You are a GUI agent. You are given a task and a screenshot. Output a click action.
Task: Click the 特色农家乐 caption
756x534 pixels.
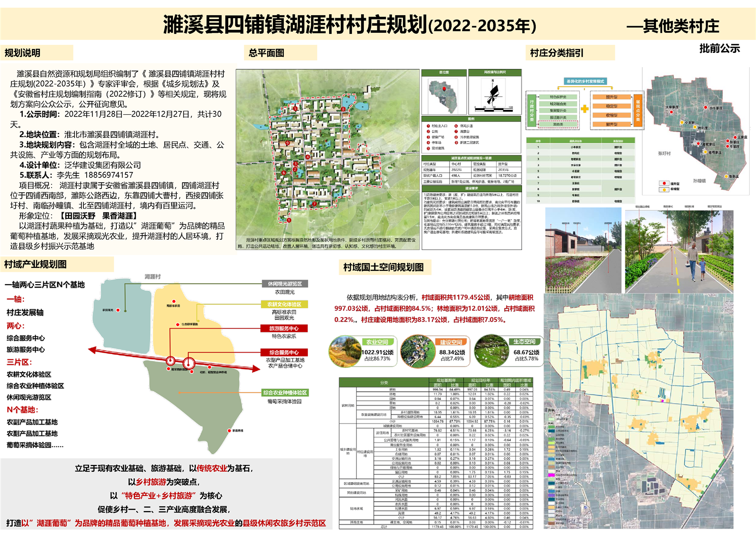point(284,336)
